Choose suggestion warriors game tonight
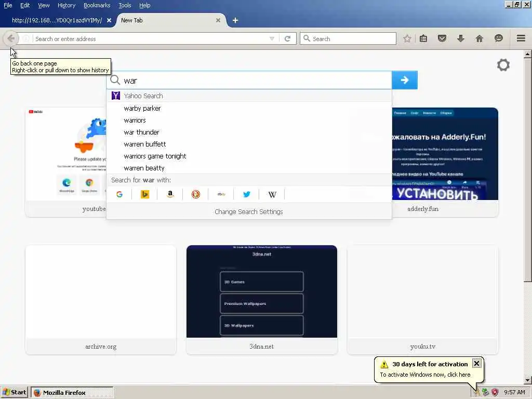 [x=249, y=156]
